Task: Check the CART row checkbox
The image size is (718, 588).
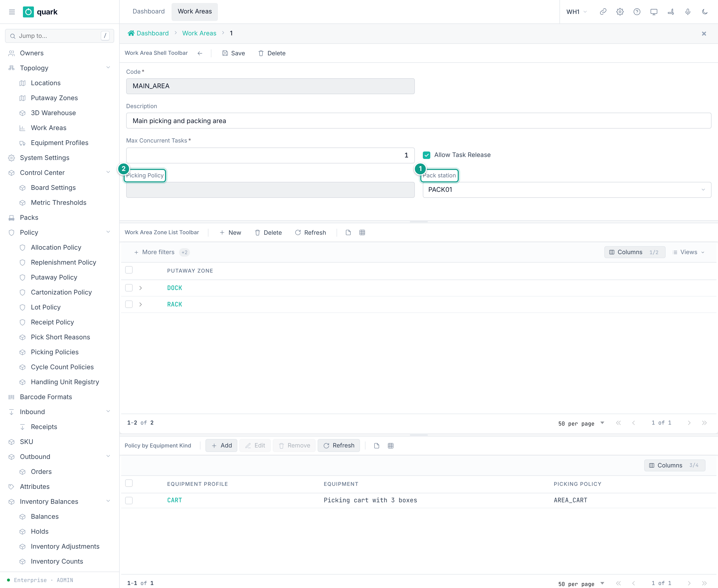Action: [x=129, y=500]
